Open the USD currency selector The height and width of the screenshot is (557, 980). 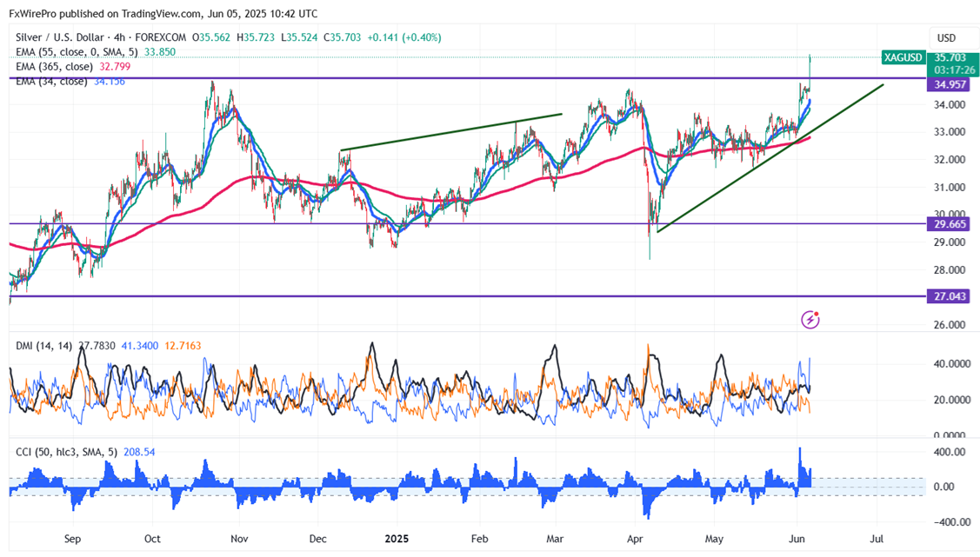tap(945, 38)
